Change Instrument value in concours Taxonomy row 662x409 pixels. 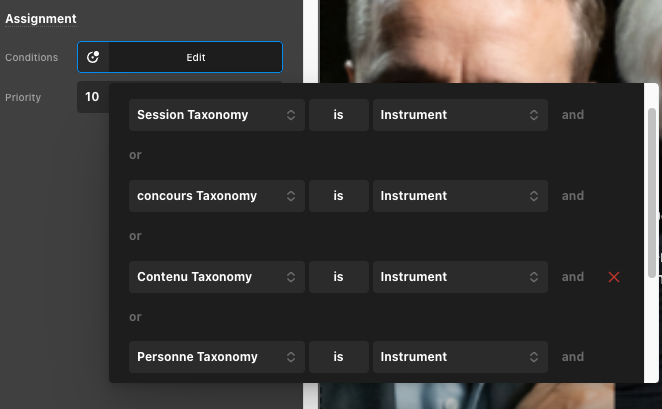pos(460,196)
